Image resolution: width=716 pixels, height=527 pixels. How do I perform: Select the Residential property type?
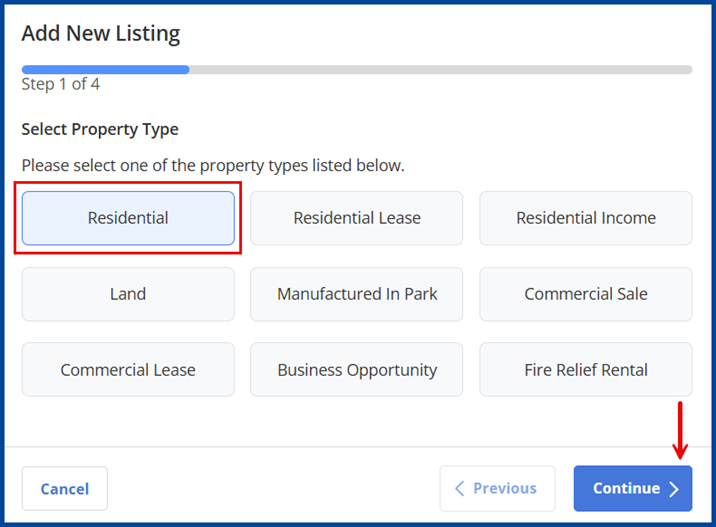point(128,218)
